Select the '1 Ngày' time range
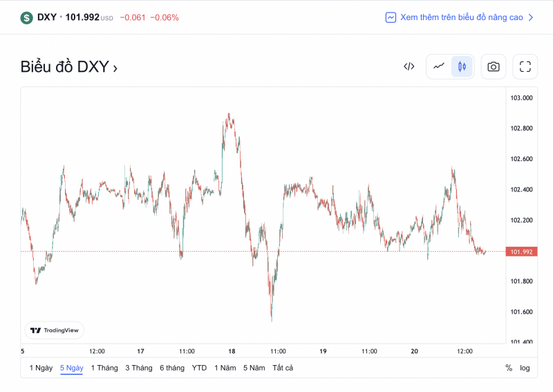The height and width of the screenshot is (392, 553). tap(41, 368)
